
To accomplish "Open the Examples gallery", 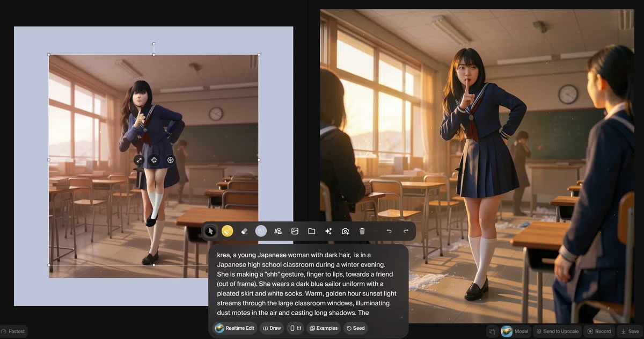I will click(324, 328).
